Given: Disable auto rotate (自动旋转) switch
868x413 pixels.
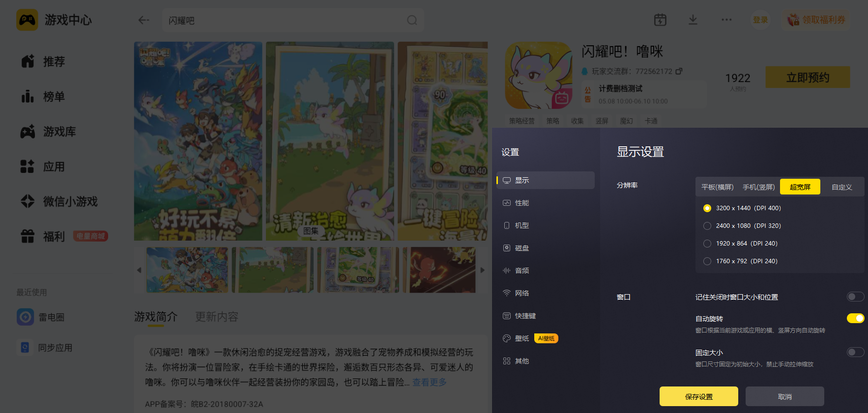Looking at the screenshot, I should point(855,318).
